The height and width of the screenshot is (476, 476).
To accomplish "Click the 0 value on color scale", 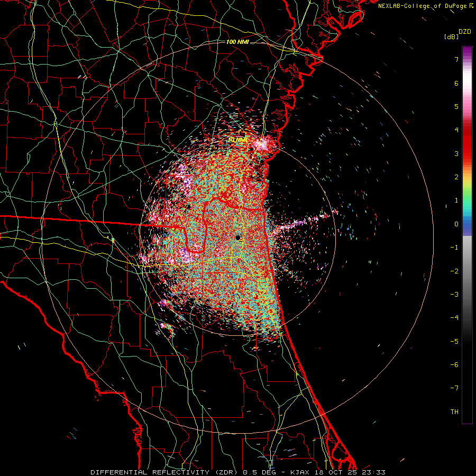I will click(x=456, y=224).
